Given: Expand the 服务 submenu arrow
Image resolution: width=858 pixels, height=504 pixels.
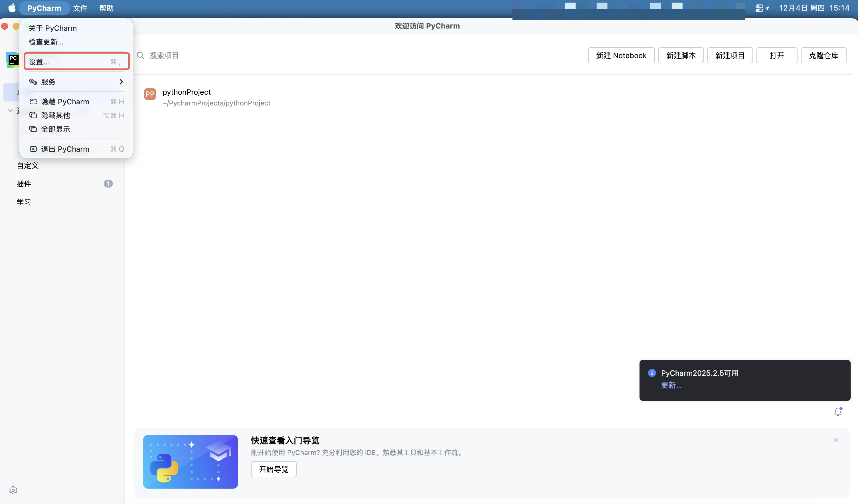Looking at the screenshot, I should (x=121, y=82).
